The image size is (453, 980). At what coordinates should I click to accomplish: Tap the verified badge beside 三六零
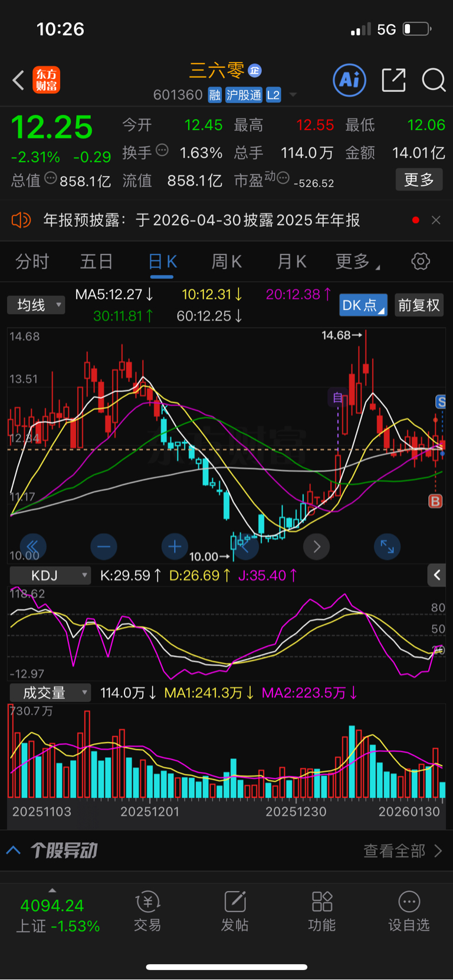click(255, 71)
